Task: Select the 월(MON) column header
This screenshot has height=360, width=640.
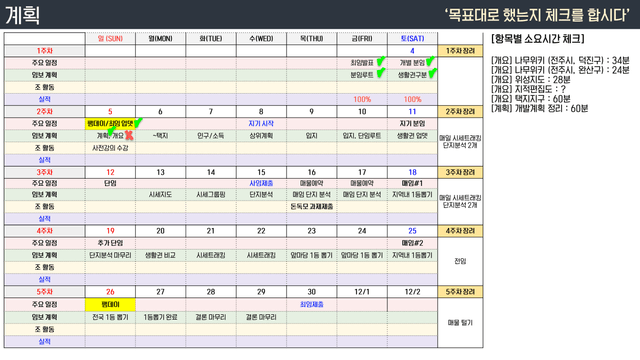Action: pos(160,38)
